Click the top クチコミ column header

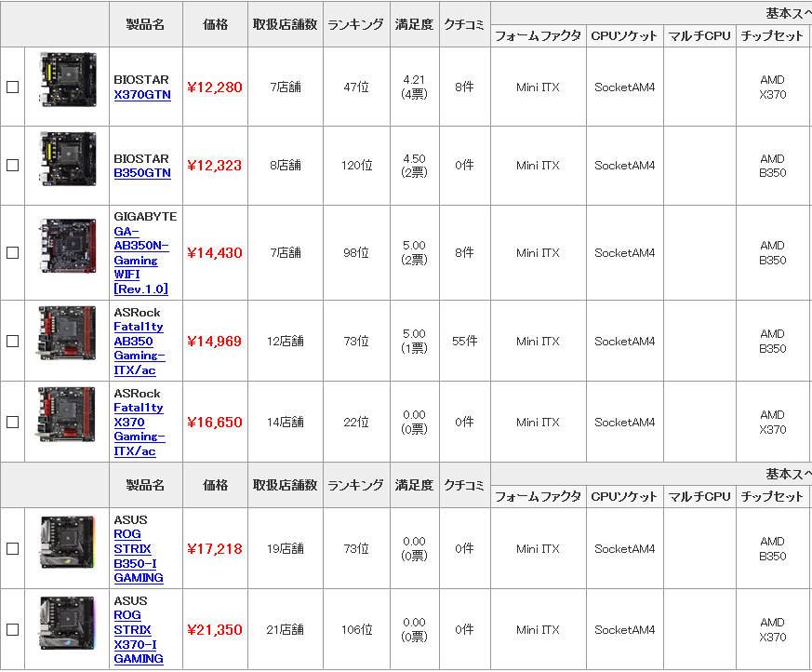464,24
